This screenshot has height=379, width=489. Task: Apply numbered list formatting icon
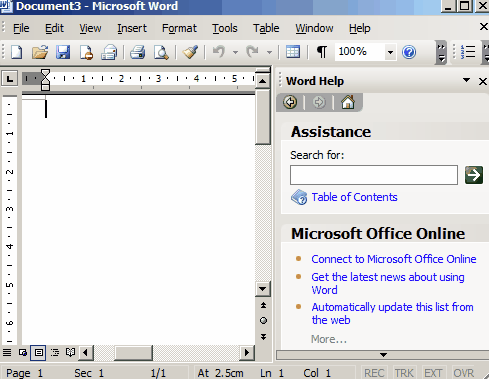pos(468,52)
